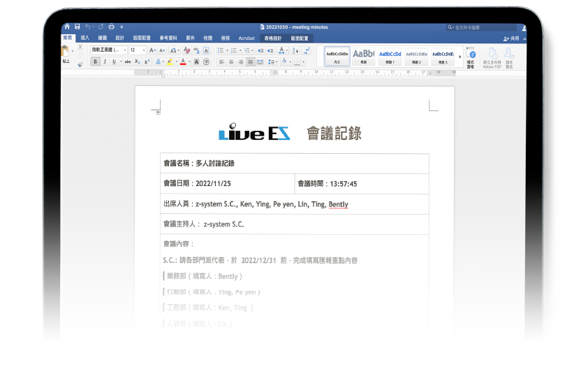Apply the red font color
Image resolution: width=588 pixels, height=388 pixels.
tap(183, 62)
